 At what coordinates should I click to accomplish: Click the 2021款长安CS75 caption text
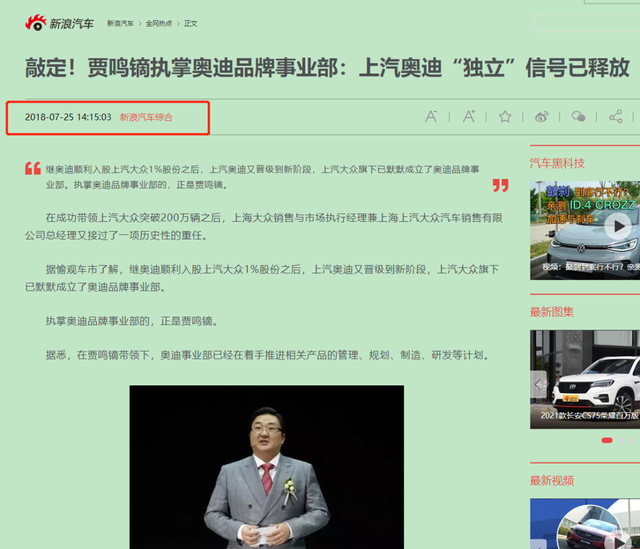589,416
